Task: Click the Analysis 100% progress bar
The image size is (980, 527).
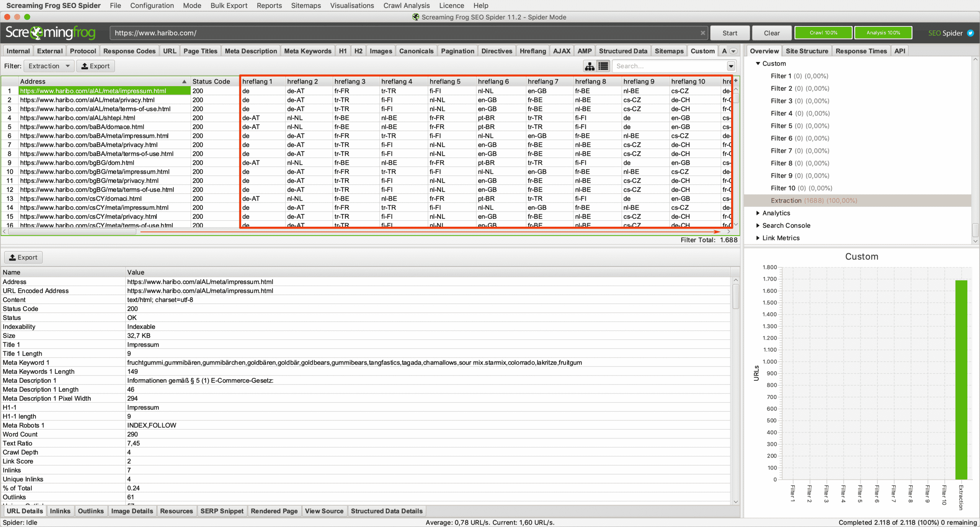Action: (883, 33)
